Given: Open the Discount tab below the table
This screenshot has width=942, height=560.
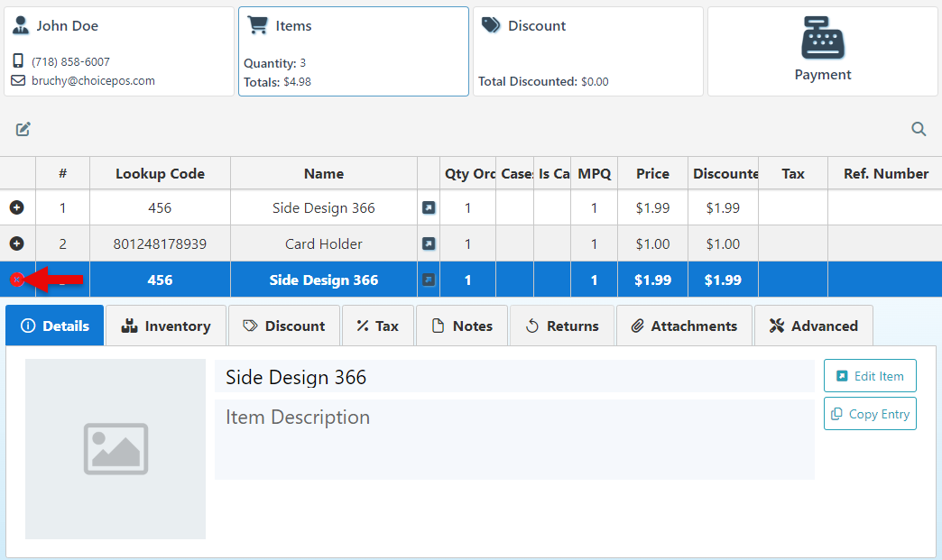Looking at the screenshot, I should [284, 326].
